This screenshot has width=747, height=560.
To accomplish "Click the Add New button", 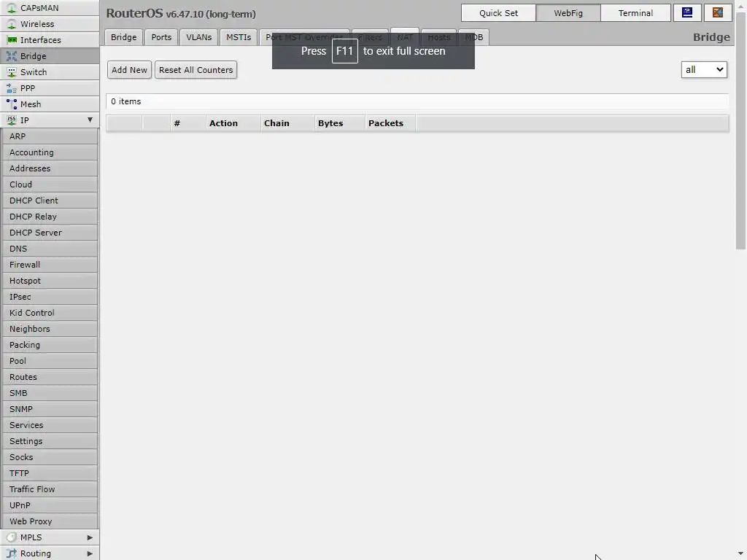I will point(129,70).
